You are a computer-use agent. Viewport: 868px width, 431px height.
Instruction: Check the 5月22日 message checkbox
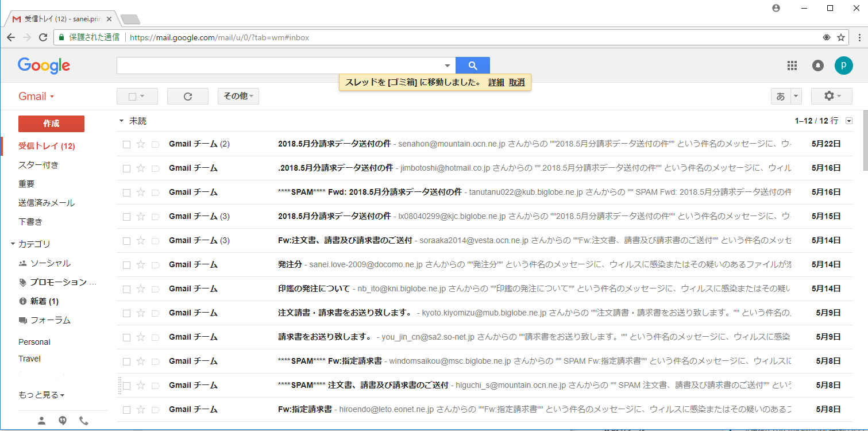pyautogui.click(x=127, y=144)
